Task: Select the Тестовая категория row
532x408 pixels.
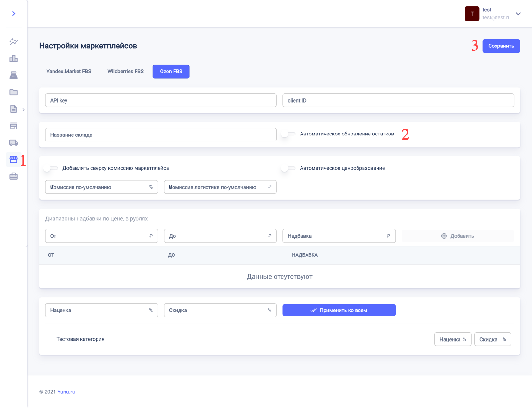Action: click(279, 339)
